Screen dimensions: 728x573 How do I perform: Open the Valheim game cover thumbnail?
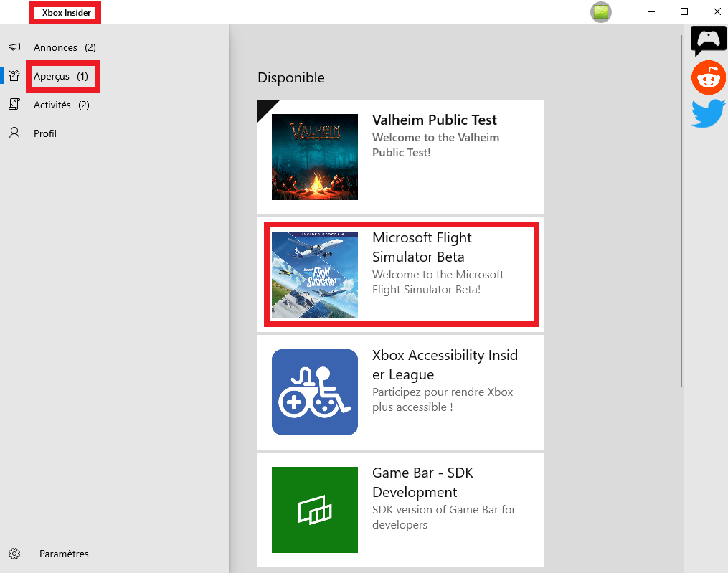coord(315,157)
